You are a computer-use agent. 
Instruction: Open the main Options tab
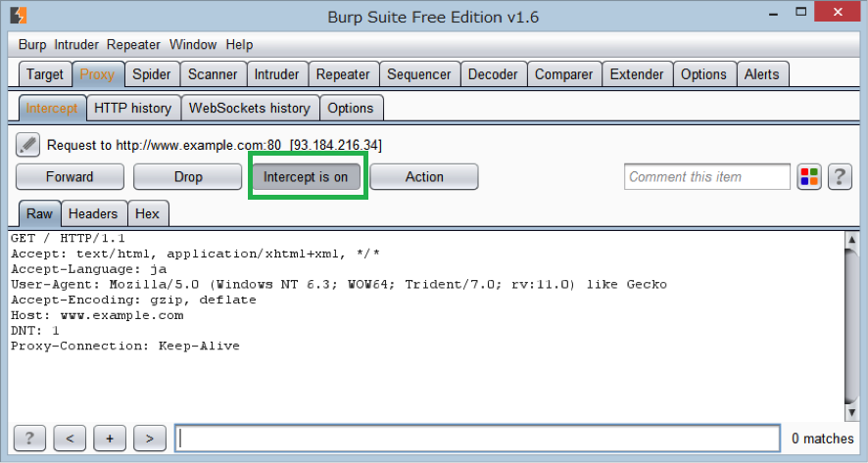(x=703, y=74)
